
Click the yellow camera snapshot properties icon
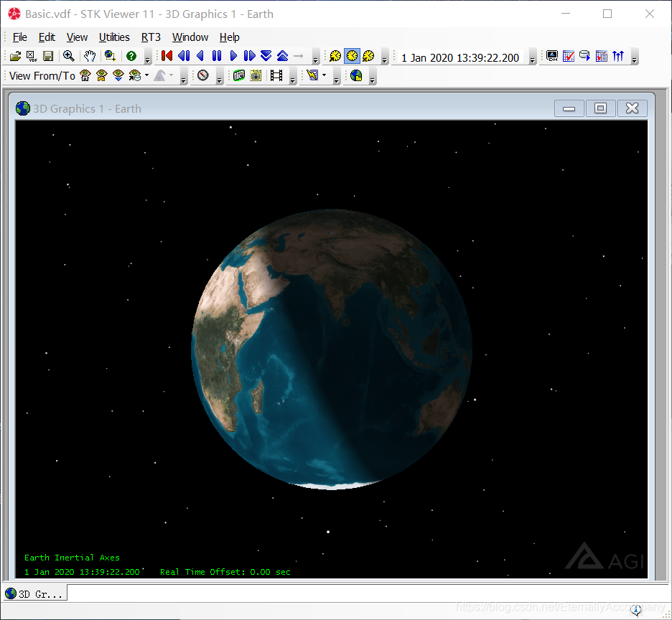pyautogui.click(x=256, y=76)
